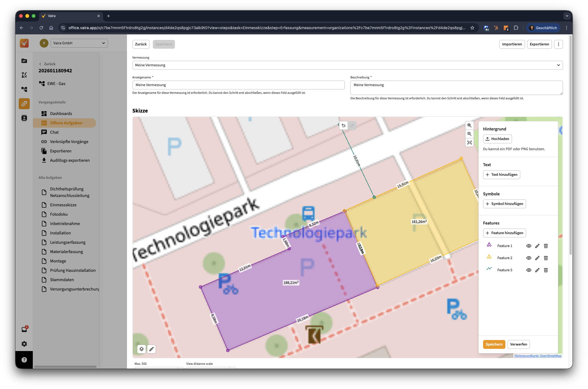Hide Feature 1 with eye icon
The height and width of the screenshot is (389, 588).
point(529,246)
